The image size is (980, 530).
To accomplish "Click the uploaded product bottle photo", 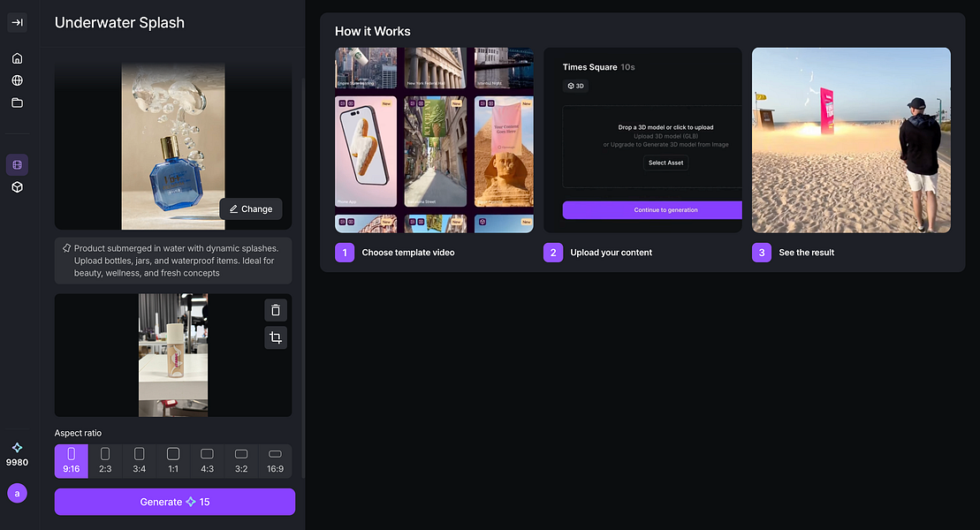I will click(x=173, y=355).
